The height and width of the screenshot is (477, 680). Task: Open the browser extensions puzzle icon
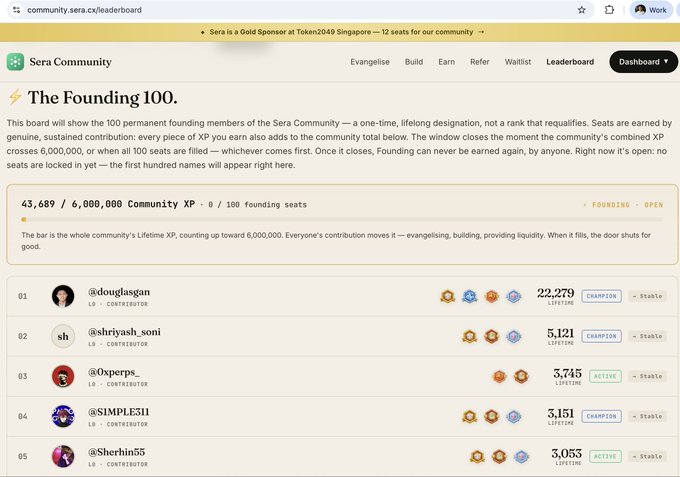coord(609,10)
